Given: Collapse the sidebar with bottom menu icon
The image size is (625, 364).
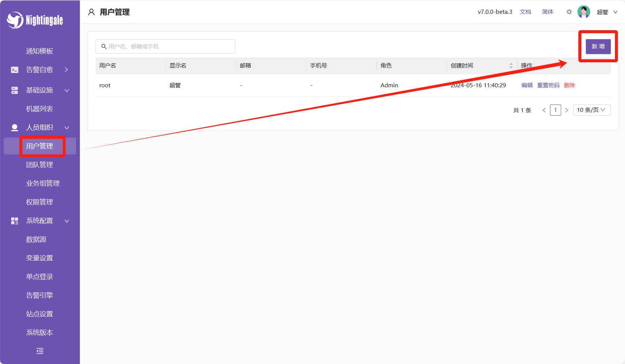Looking at the screenshot, I should click(x=40, y=351).
